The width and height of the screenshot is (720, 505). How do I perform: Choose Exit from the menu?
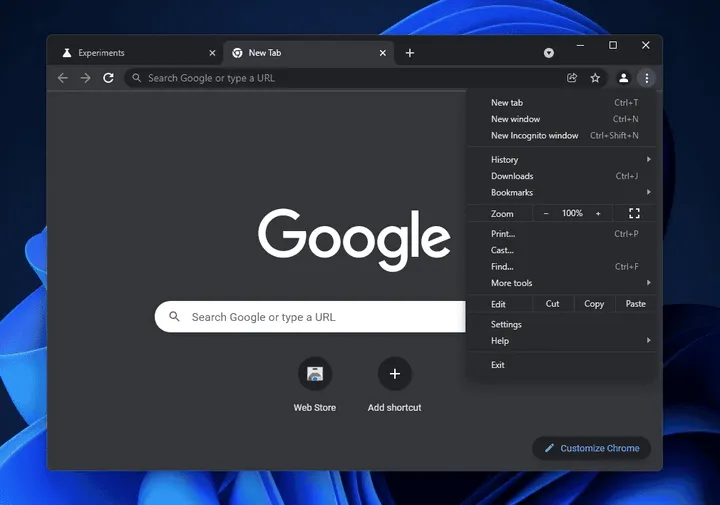[x=562, y=365]
